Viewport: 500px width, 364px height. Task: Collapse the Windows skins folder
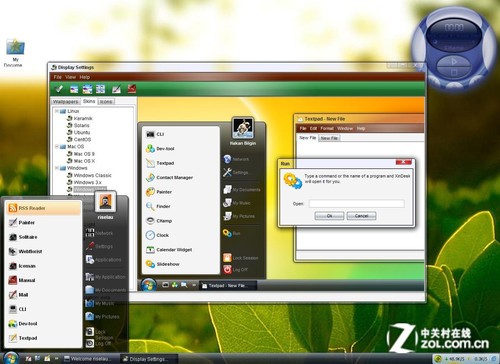(57, 168)
